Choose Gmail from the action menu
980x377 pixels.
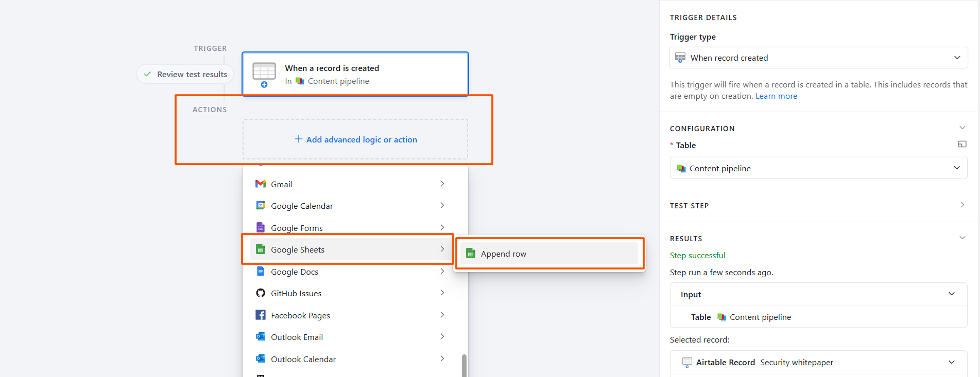tap(350, 184)
